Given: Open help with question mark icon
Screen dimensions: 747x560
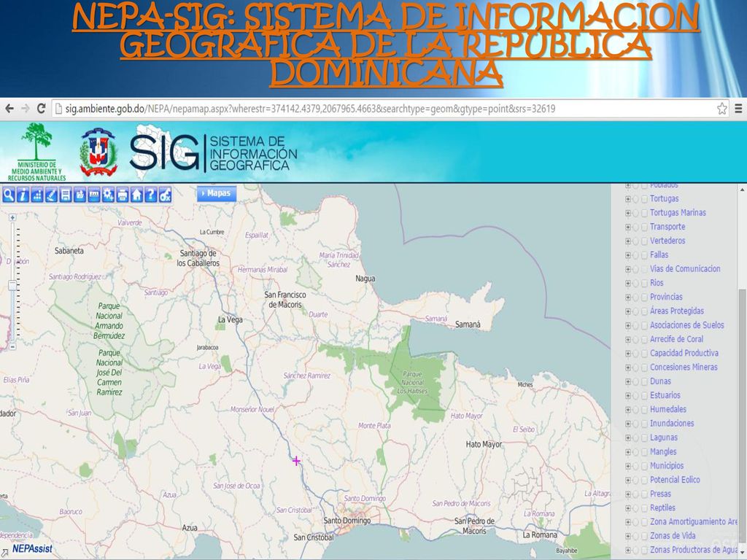Looking at the screenshot, I should coord(150,195).
